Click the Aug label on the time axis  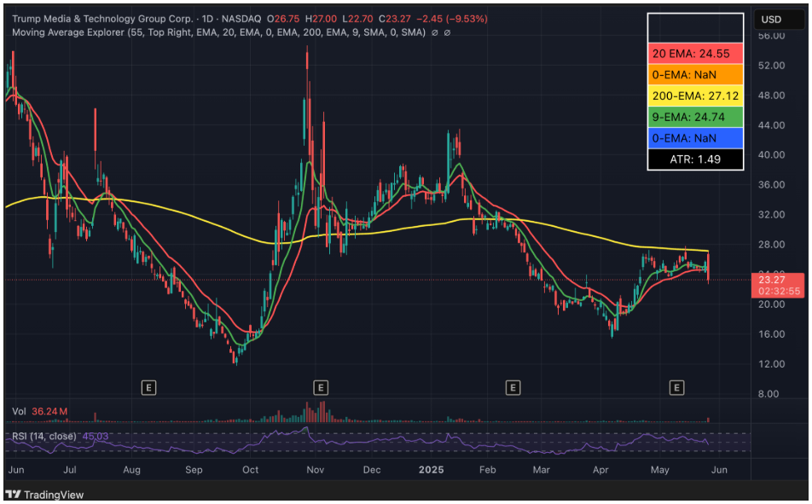(131, 470)
